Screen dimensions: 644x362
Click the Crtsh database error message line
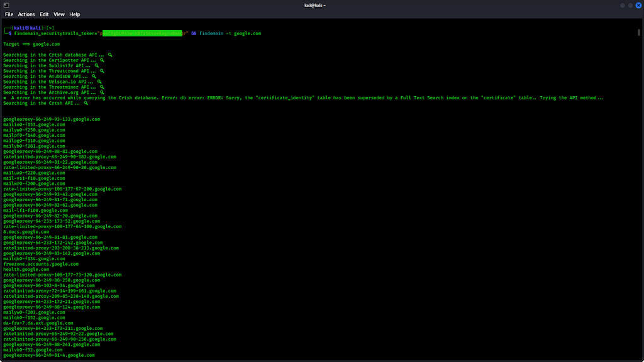(303, 97)
